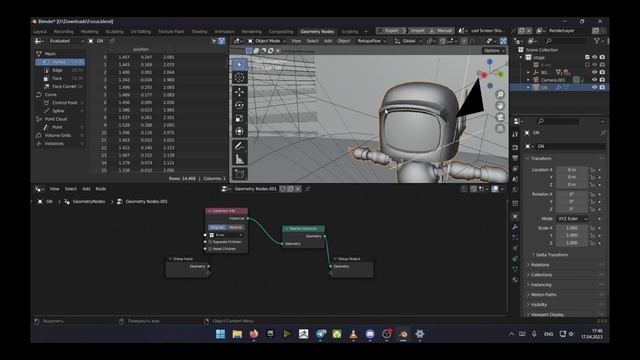Screen dimensions: 640x360
Task: Open the Tool properties tab in Properties
Action: (x=515, y=134)
